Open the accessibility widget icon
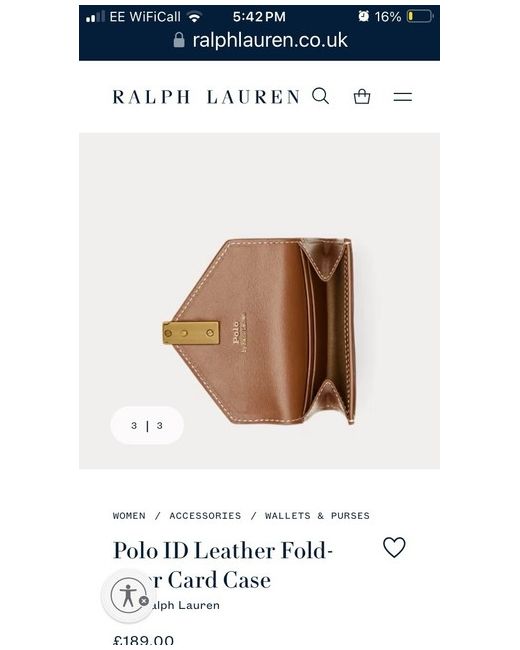The height and width of the screenshot is (650, 520). [x=129, y=595]
